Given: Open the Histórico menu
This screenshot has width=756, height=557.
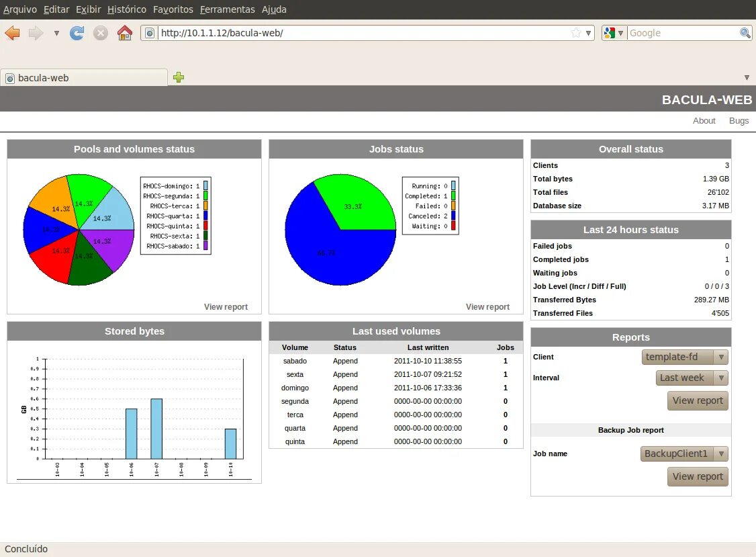Looking at the screenshot, I should click(127, 9).
